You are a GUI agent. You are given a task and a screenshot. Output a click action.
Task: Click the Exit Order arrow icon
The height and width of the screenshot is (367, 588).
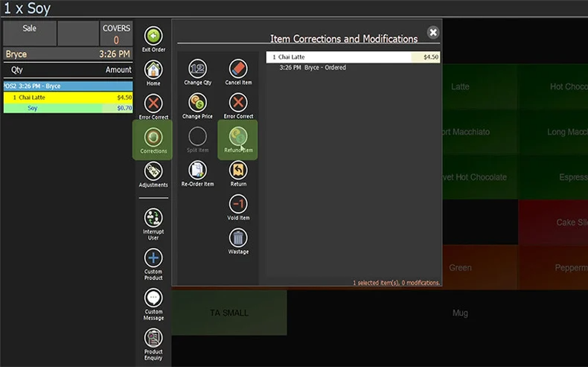click(x=153, y=36)
